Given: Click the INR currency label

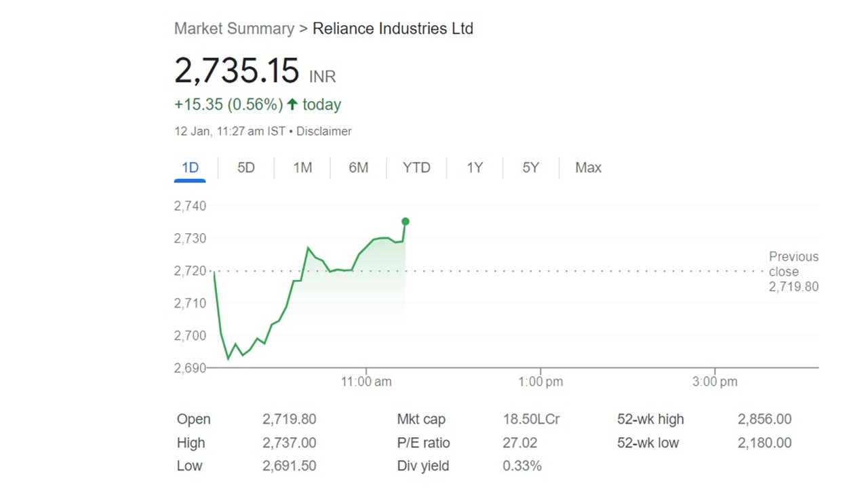Looking at the screenshot, I should pyautogui.click(x=322, y=77).
